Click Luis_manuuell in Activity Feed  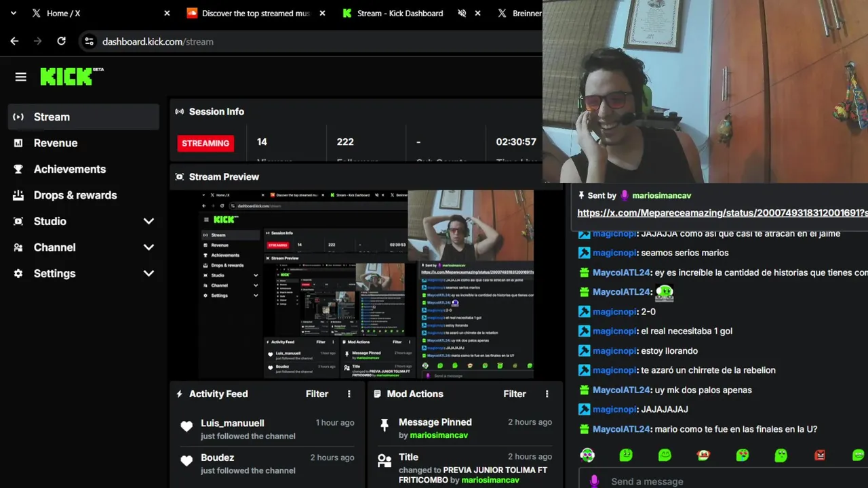[x=233, y=423]
